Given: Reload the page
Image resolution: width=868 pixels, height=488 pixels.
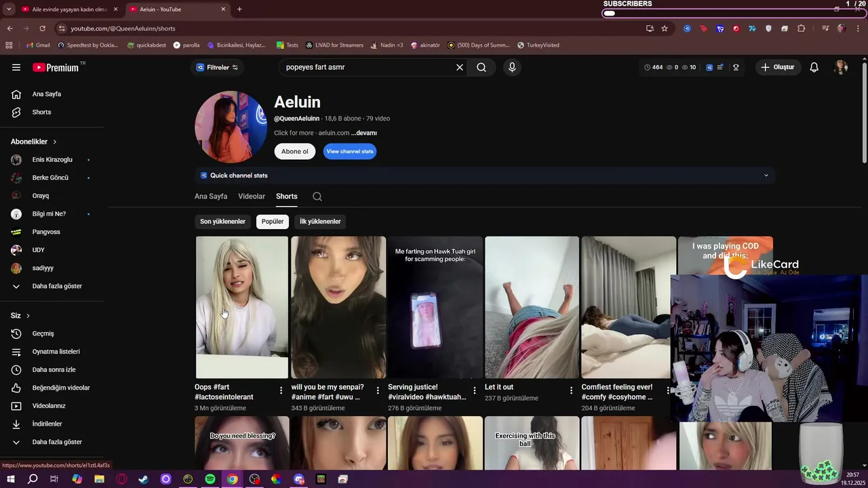Looking at the screenshot, I should 42,28.
